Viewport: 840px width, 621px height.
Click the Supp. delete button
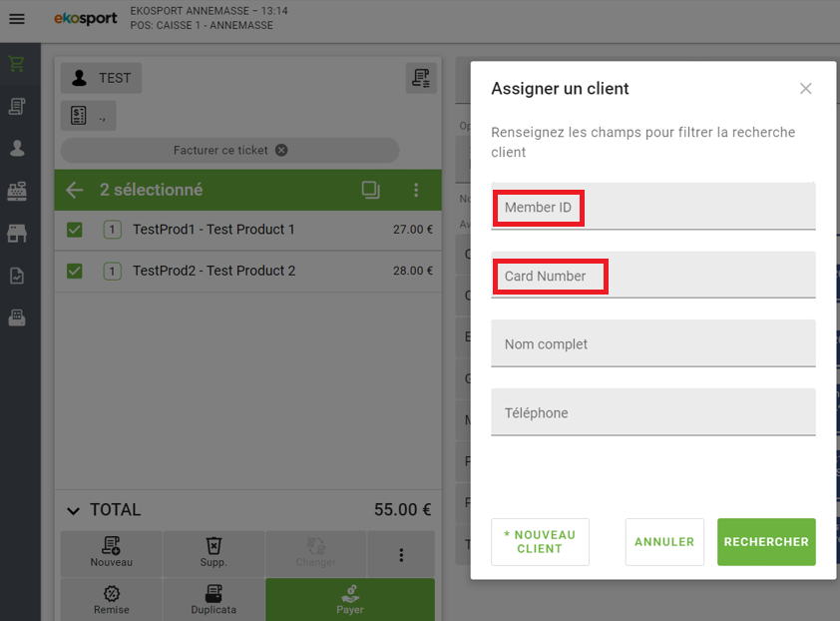pos(213,553)
